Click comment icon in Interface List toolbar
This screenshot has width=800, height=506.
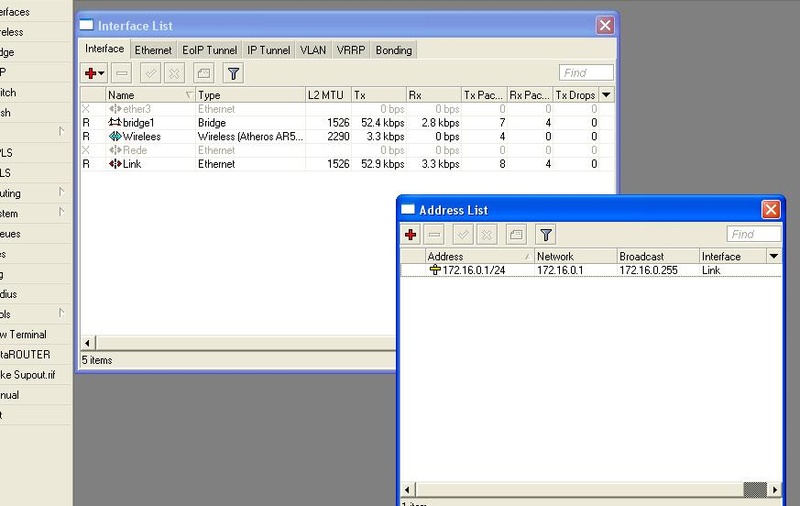tap(204, 73)
